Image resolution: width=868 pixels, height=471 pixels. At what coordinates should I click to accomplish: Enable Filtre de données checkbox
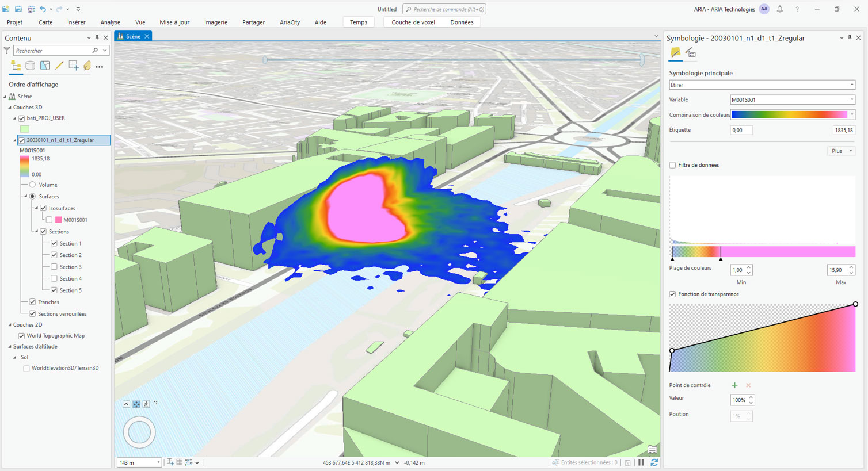pos(672,165)
